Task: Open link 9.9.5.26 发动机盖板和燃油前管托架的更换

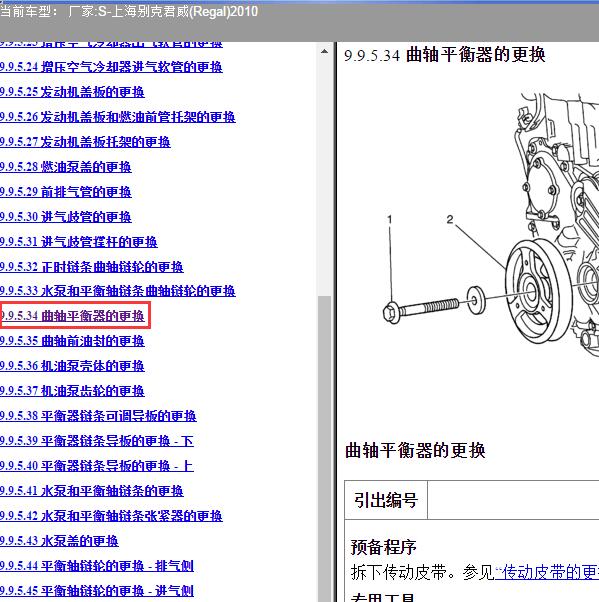Action: tap(117, 117)
